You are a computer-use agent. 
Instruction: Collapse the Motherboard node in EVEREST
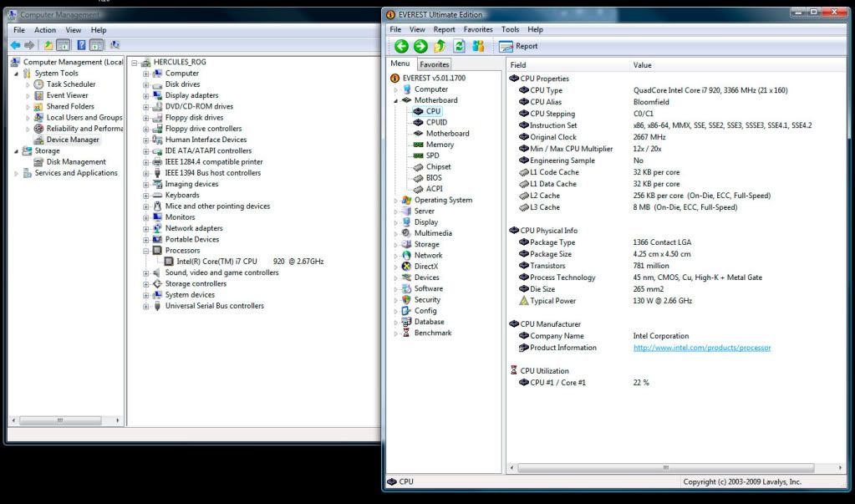click(x=395, y=100)
